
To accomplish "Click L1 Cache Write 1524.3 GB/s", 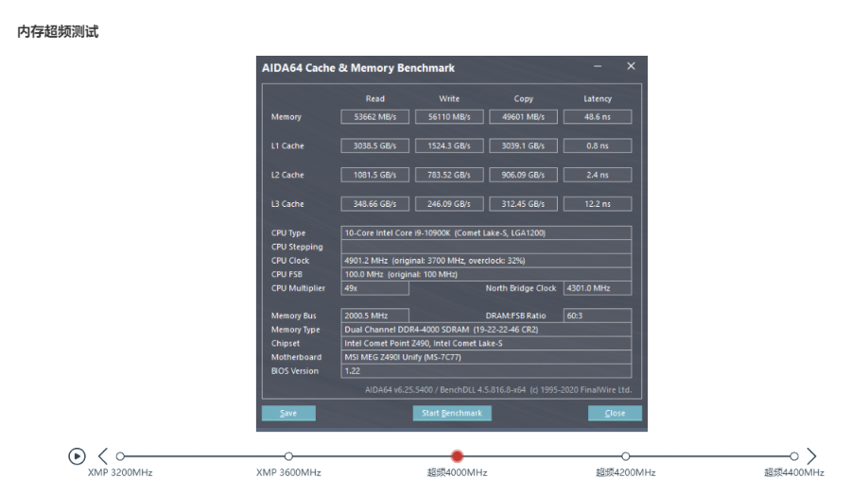I will [x=449, y=146].
